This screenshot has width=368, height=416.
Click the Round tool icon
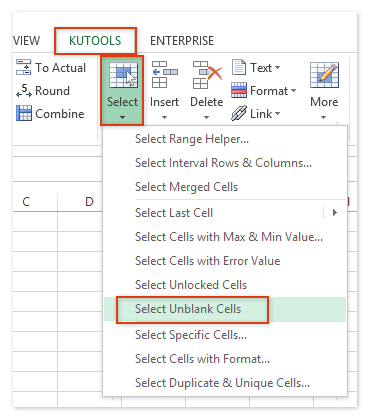pyautogui.click(x=24, y=90)
